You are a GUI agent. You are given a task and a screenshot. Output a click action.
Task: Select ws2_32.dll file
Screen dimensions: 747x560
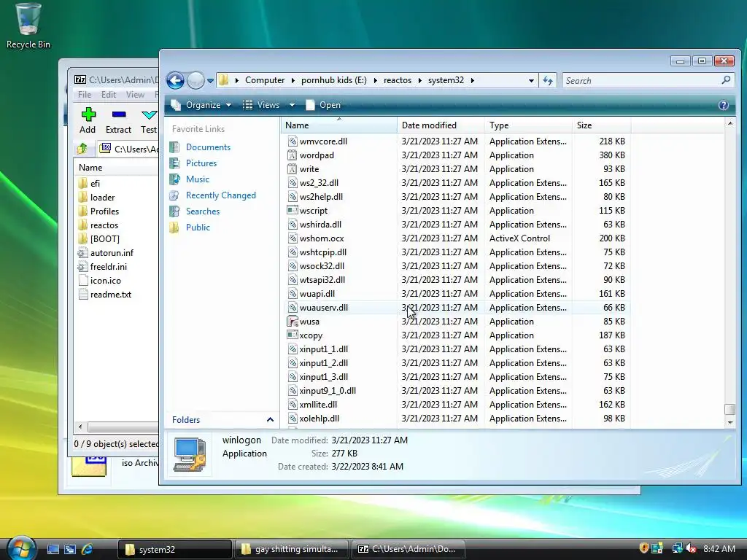(319, 183)
